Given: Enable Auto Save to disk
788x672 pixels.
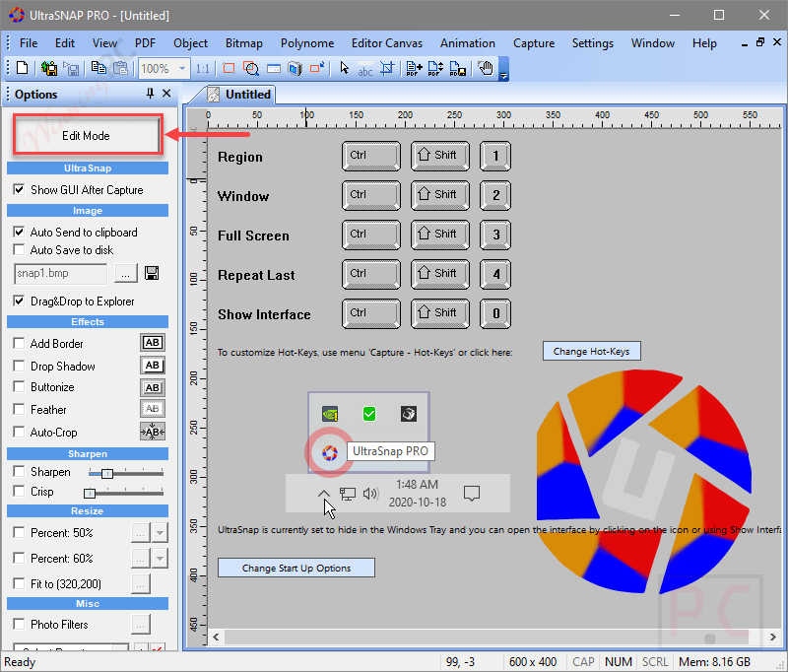Looking at the screenshot, I should pos(19,249).
